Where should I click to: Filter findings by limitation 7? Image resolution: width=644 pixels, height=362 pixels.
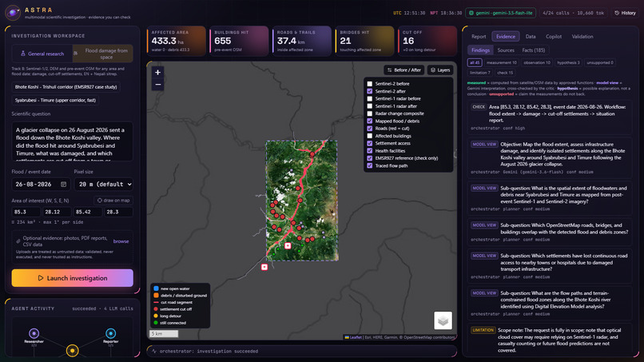tap(480, 73)
